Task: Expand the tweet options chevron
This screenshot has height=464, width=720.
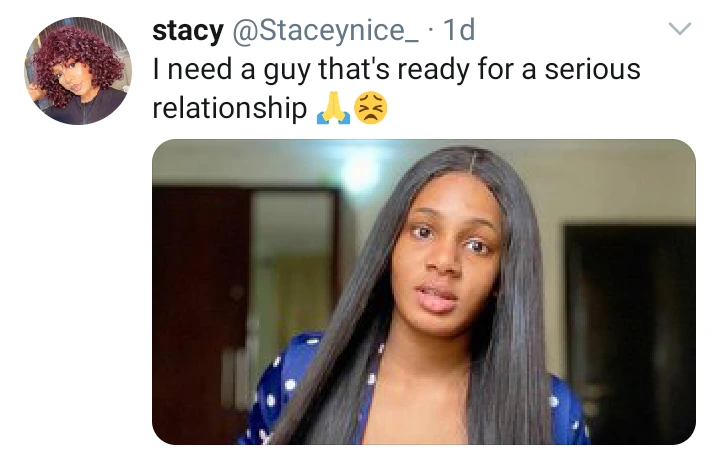Action: 680,29
